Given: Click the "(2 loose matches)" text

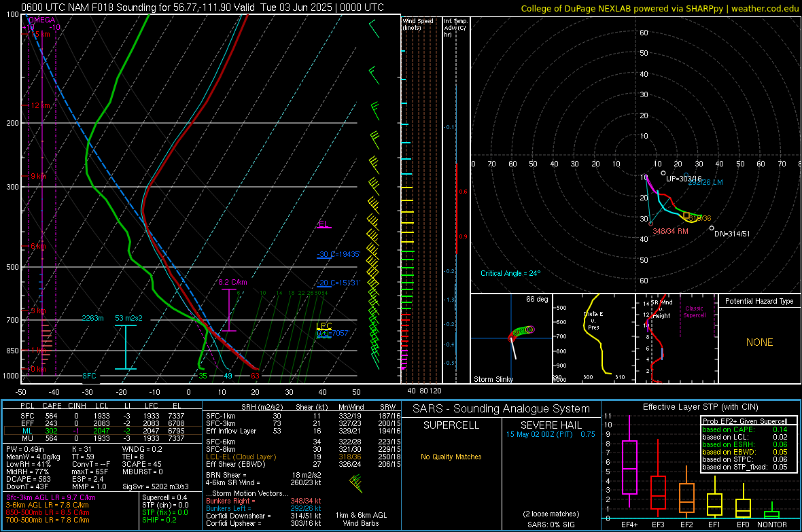Looking at the screenshot, I should click(x=551, y=514).
